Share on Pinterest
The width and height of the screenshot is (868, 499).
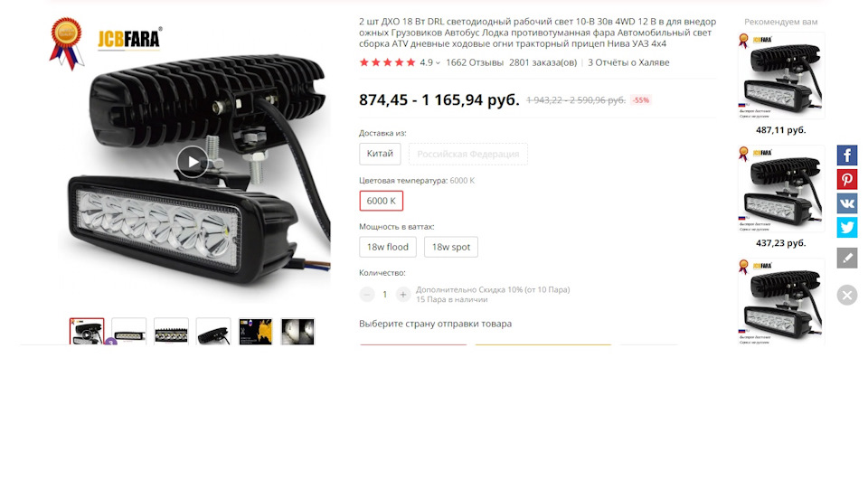pos(846,179)
